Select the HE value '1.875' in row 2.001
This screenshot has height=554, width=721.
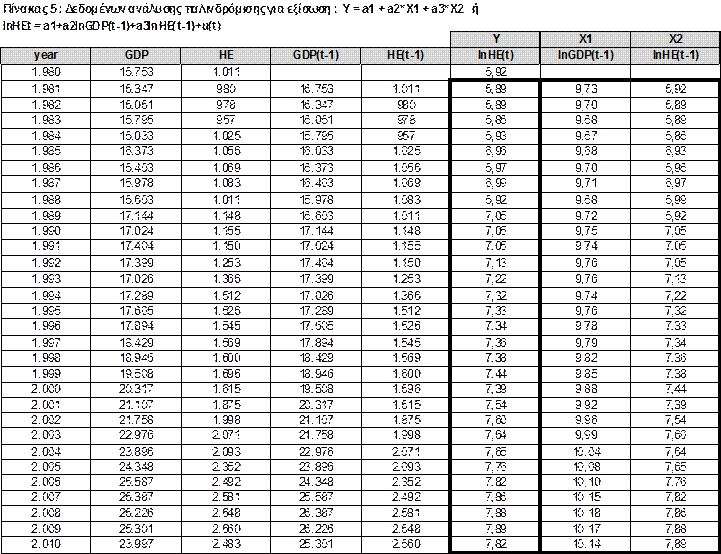coord(226,405)
